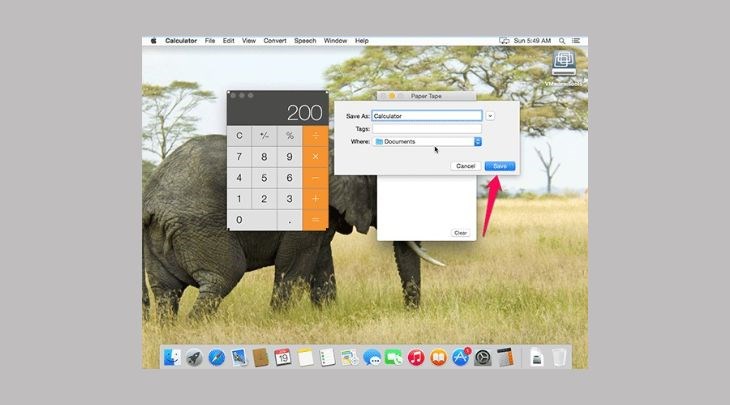The height and width of the screenshot is (405, 730).
Task: Expand save dialog with arrow beside name
Action: tap(490, 116)
